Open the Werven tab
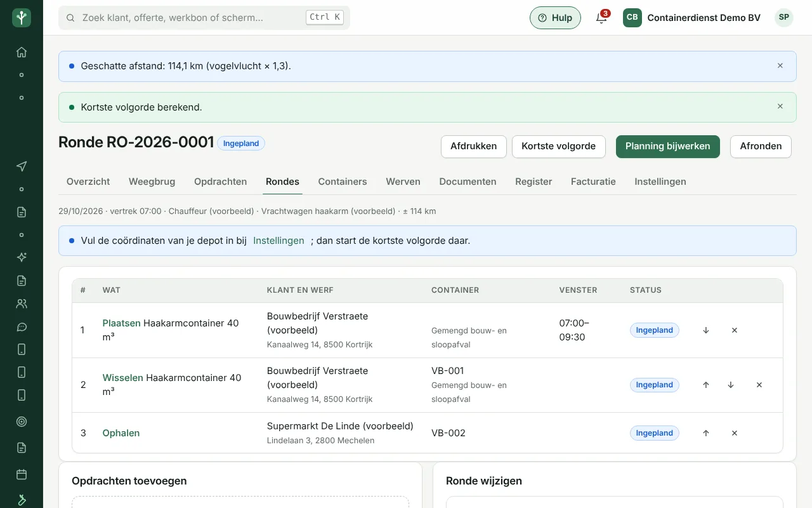The height and width of the screenshot is (508, 812). (403, 182)
